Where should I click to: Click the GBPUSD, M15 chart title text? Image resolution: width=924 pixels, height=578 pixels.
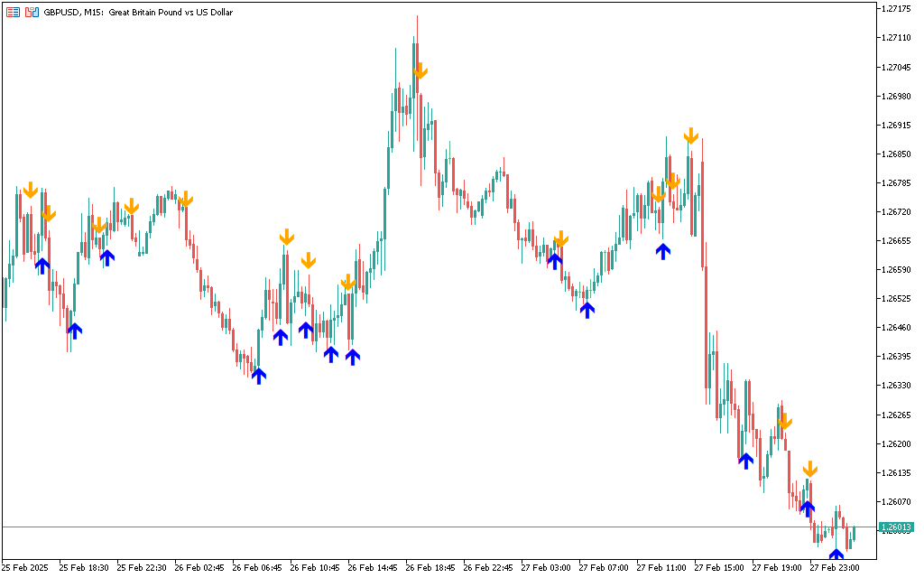(x=137, y=13)
